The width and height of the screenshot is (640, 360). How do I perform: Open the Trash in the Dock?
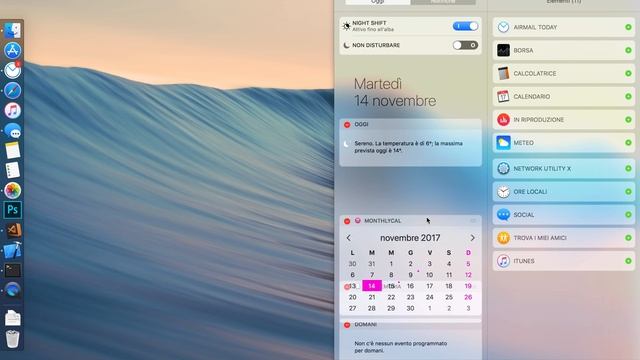13,339
